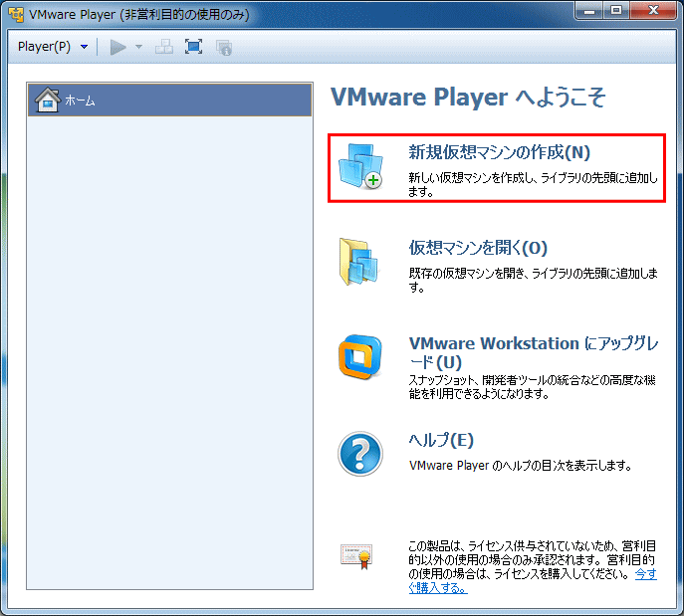This screenshot has height=616, width=684.
Task: Click the description text 新しい仮想マシンを作成し
Action: pyautogui.click(x=473, y=178)
